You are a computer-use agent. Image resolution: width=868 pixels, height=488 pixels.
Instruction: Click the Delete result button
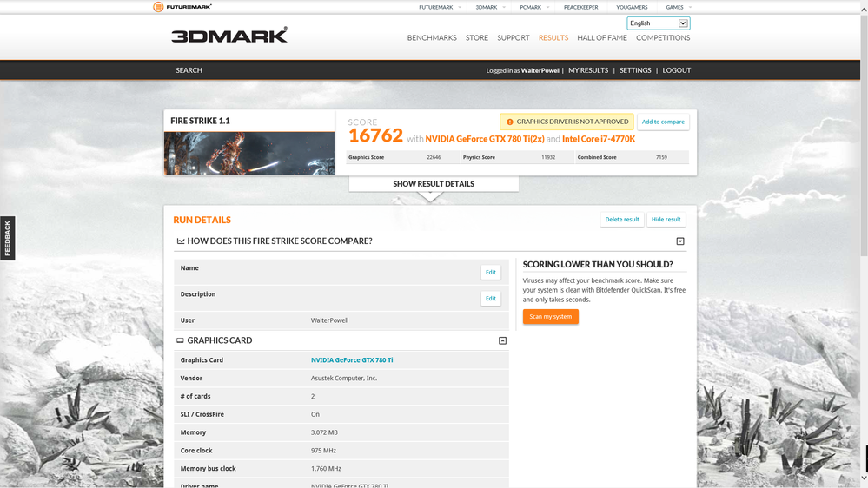click(x=621, y=219)
